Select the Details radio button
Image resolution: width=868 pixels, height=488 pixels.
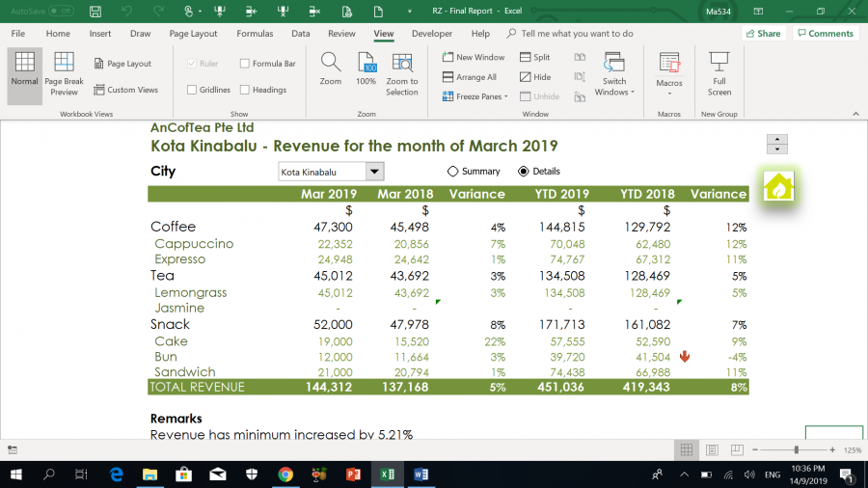[x=523, y=172]
